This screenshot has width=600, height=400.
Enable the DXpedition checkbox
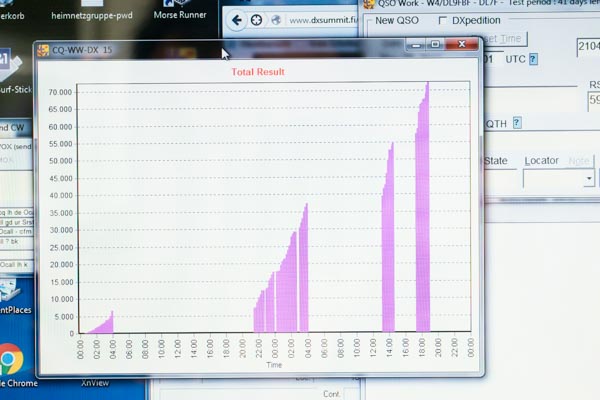pyautogui.click(x=444, y=21)
